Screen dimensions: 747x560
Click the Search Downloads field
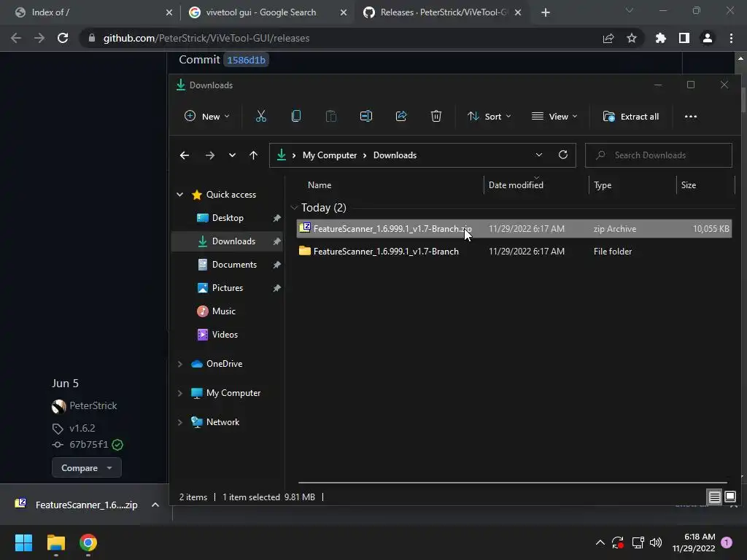pos(659,155)
